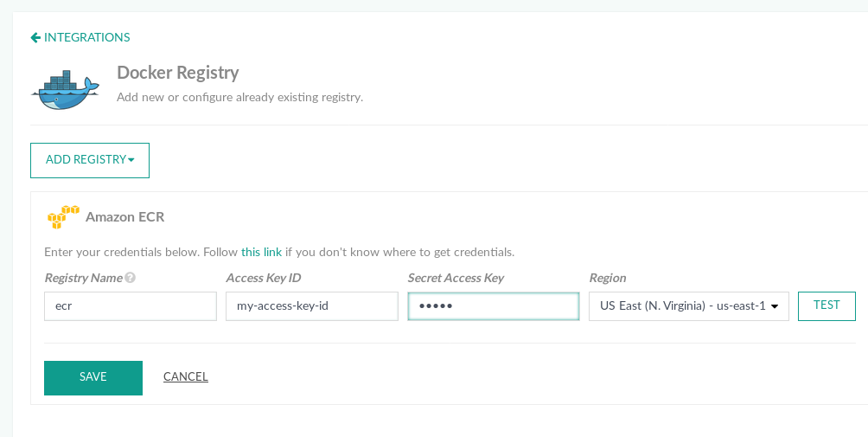Viewport: 868px width, 437px height.
Task: Click the CANCEL link
Action: 186,377
